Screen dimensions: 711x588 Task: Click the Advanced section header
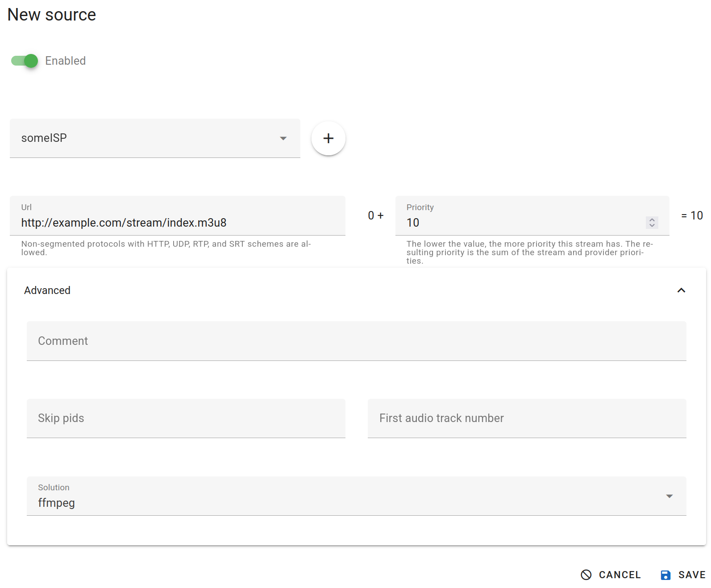[47, 290]
